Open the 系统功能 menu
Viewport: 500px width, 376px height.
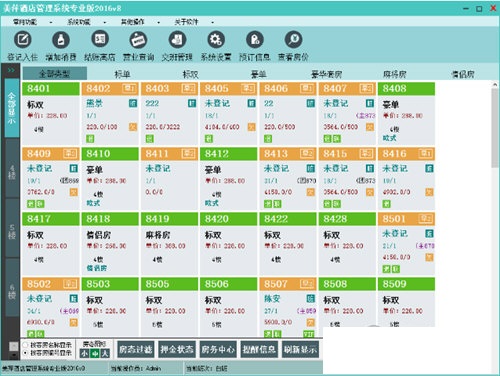79,22
